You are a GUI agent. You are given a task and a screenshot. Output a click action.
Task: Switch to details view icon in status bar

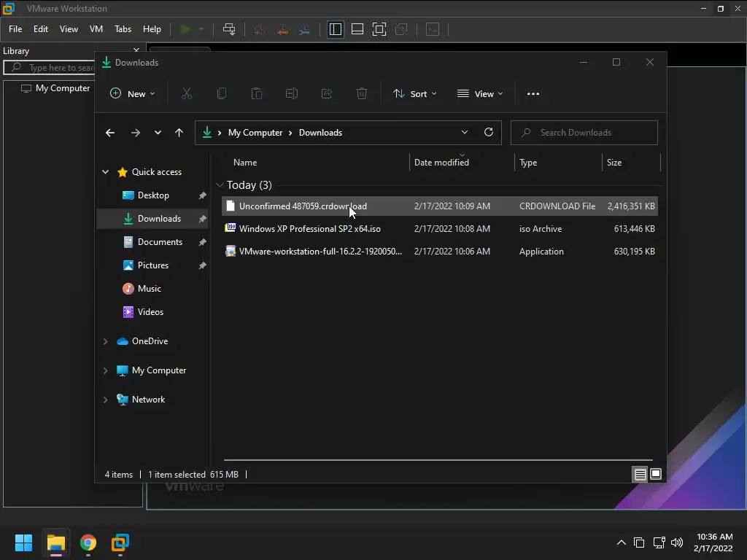[x=640, y=474]
